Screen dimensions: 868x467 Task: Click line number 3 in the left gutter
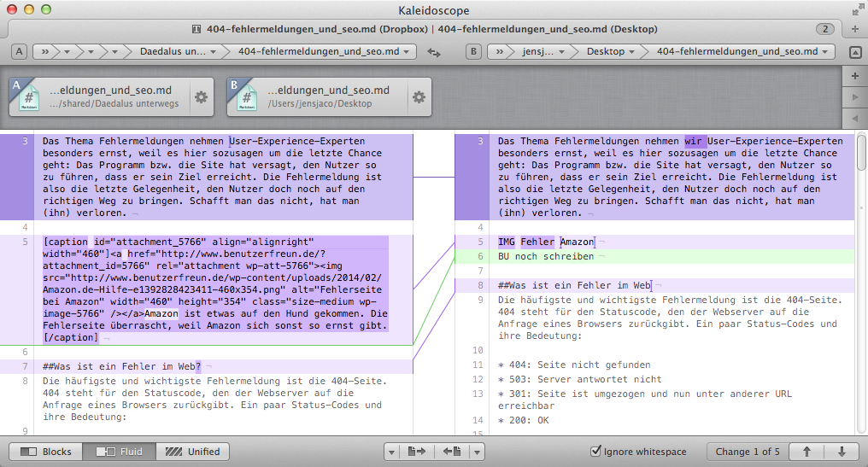(25, 141)
